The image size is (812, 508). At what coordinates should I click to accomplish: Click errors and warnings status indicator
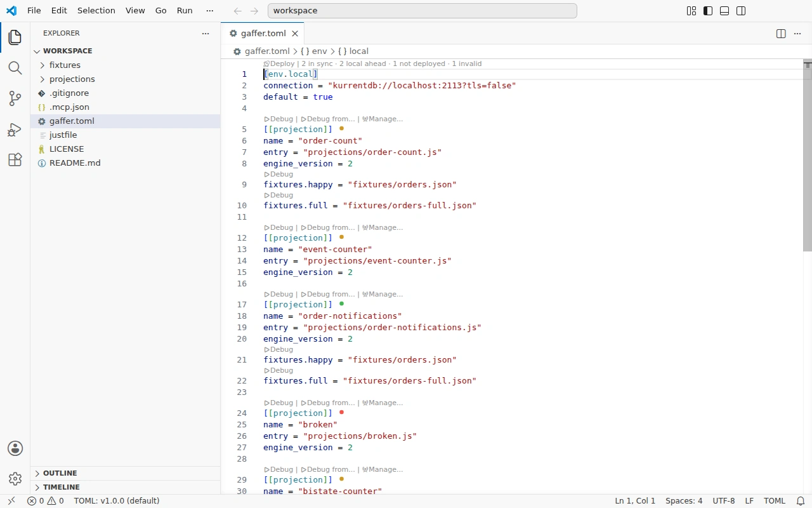tap(45, 501)
